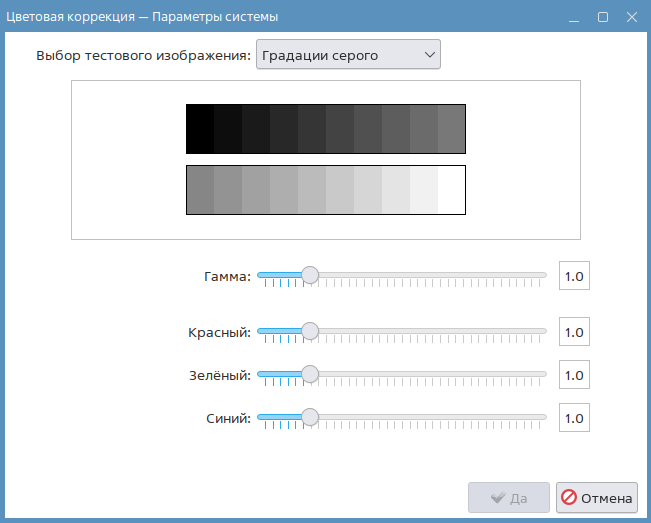Click the white swatch in the bottom strip
651x523 pixels.
[452, 190]
